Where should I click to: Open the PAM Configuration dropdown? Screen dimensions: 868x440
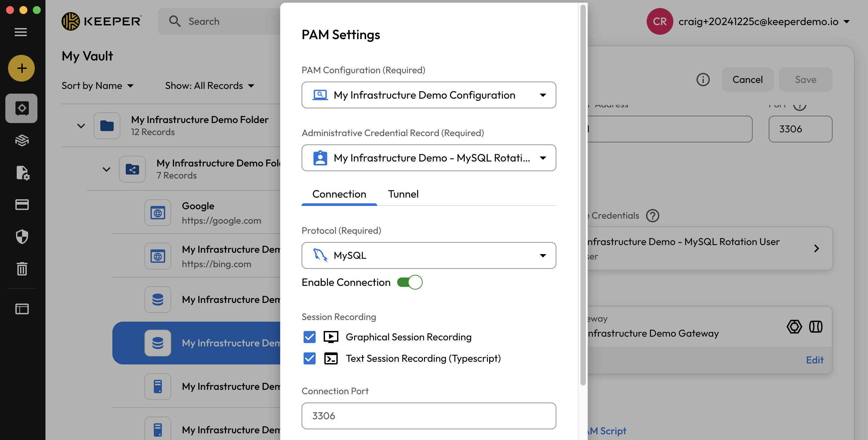coord(429,95)
